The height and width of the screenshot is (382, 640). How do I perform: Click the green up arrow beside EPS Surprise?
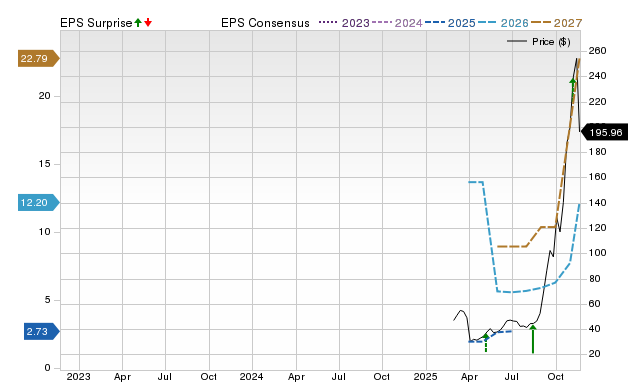[x=138, y=22]
